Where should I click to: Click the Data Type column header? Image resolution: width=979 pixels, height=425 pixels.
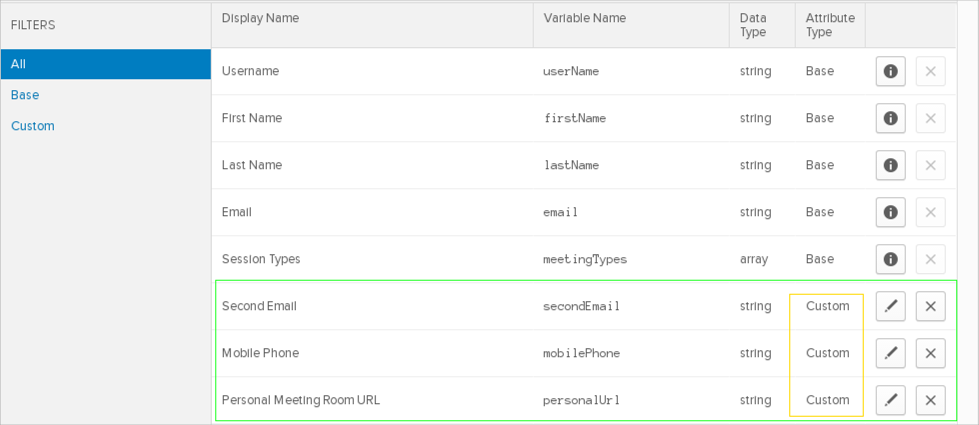coord(753,25)
